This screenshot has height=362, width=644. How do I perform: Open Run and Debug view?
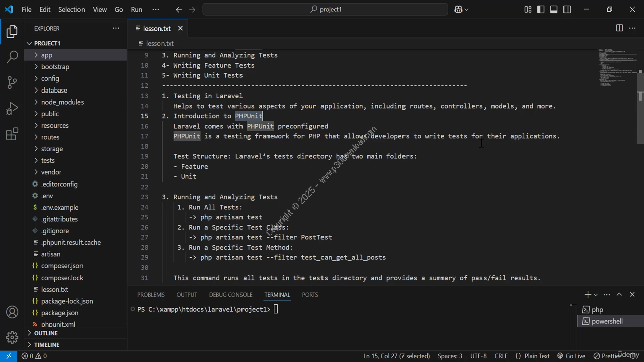12,109
